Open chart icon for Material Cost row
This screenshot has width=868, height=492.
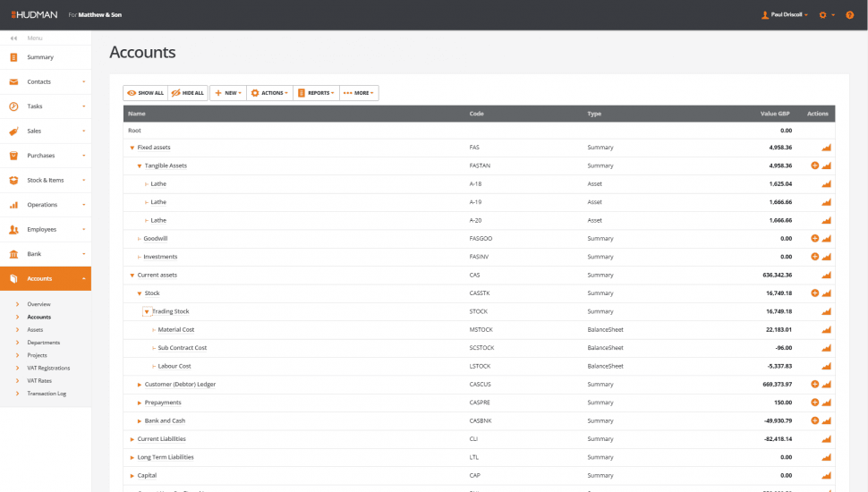(826, 330)
